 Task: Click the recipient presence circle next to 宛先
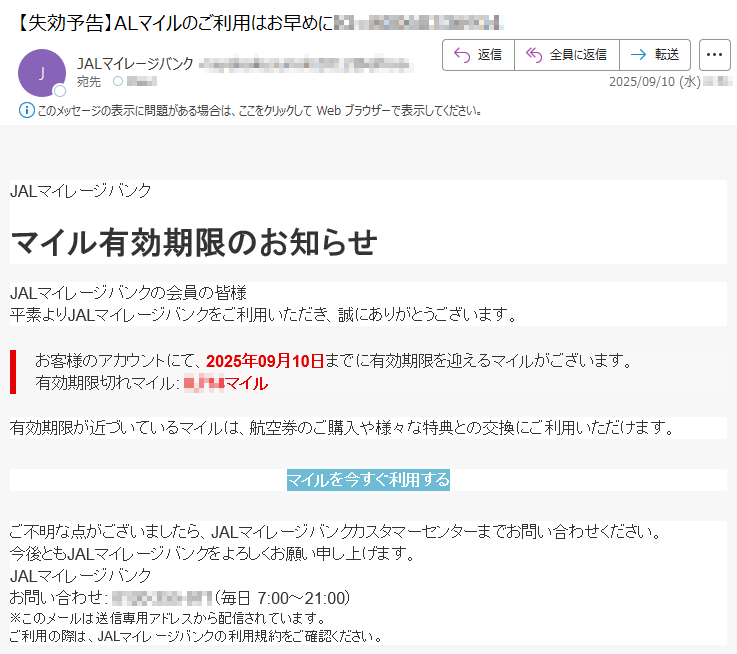click(118, 81)
